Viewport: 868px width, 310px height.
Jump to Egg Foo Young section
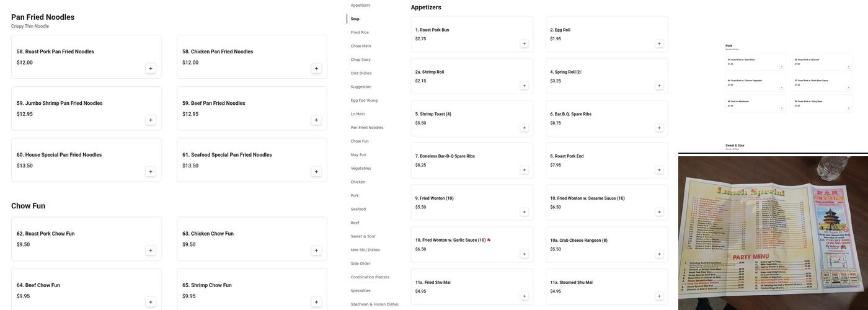(x=364, y=100)
